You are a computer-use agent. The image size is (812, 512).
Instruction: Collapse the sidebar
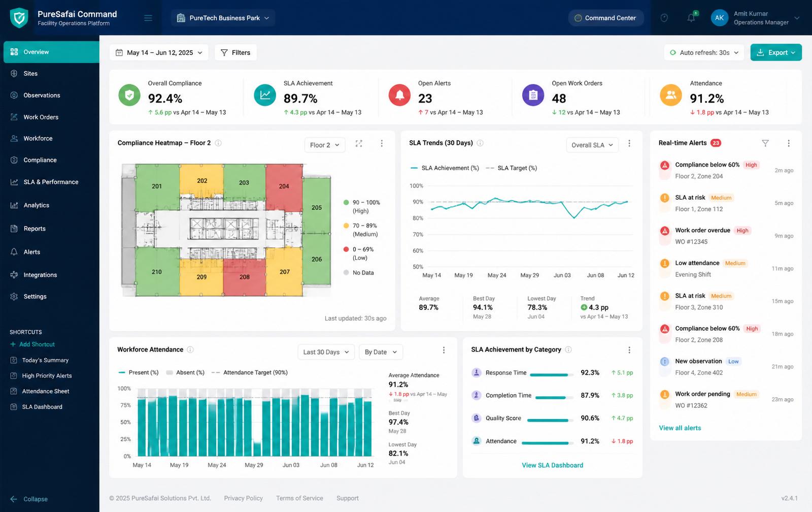[29, 499]
